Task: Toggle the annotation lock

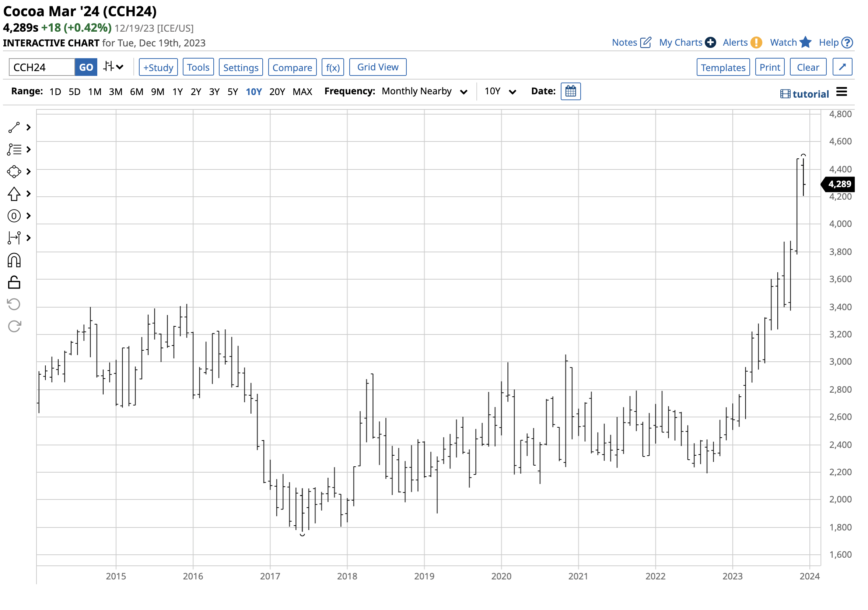Action: 14,282
